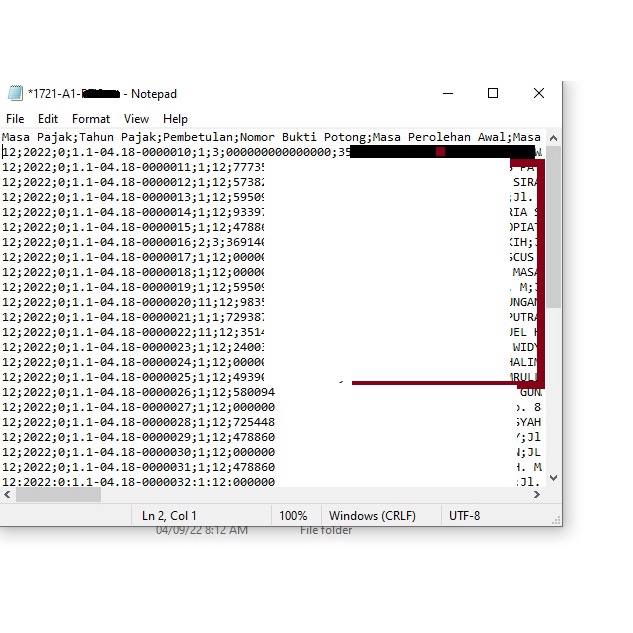This screenshot has width=633, height=633.
Task: Click 'File folder' text behind the Notepad window
Action: [x=326, y=530]
